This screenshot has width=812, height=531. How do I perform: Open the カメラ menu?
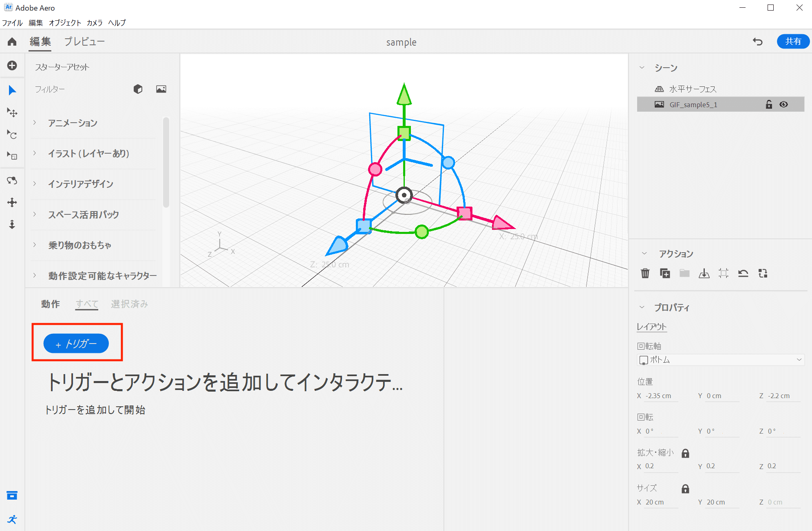(95, 23)
